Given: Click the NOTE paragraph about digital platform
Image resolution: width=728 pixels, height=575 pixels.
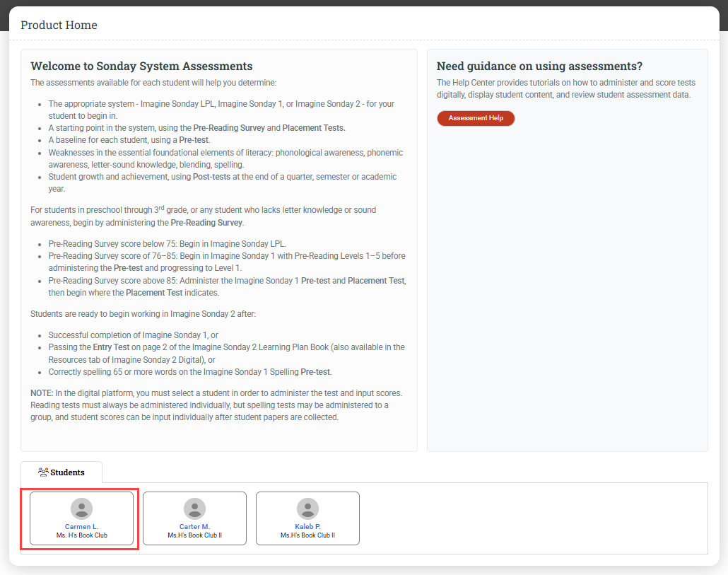Looking at the screenshot, I should (x=212, y=405).
